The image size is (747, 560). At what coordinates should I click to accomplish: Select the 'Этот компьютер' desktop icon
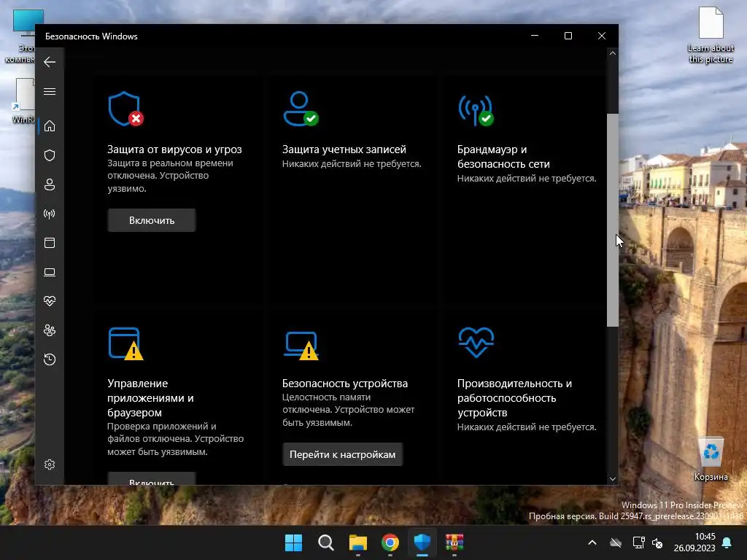coord(21,36)
